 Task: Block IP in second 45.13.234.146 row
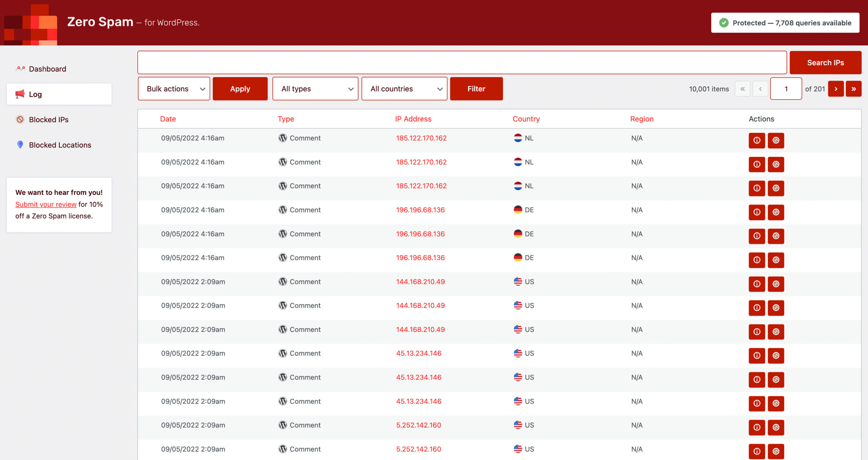coord(776,379)
